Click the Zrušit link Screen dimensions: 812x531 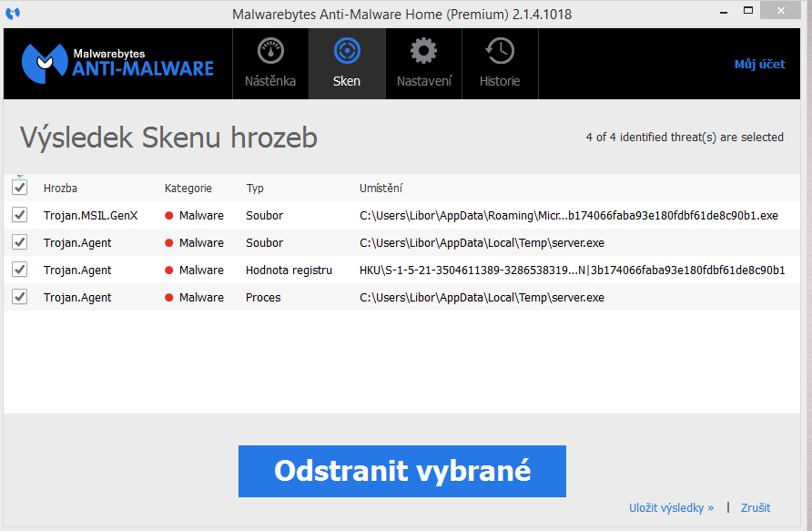pos(755,507)
